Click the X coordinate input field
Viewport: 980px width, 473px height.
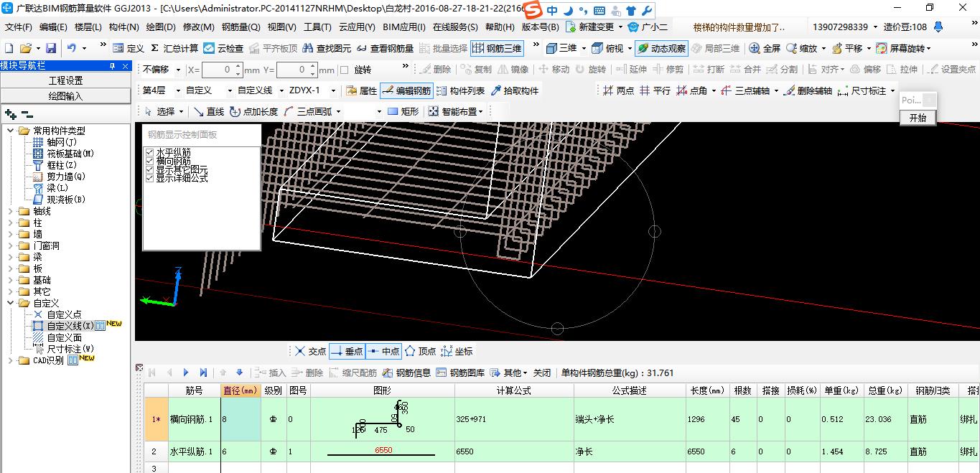(x=222, y=70)
